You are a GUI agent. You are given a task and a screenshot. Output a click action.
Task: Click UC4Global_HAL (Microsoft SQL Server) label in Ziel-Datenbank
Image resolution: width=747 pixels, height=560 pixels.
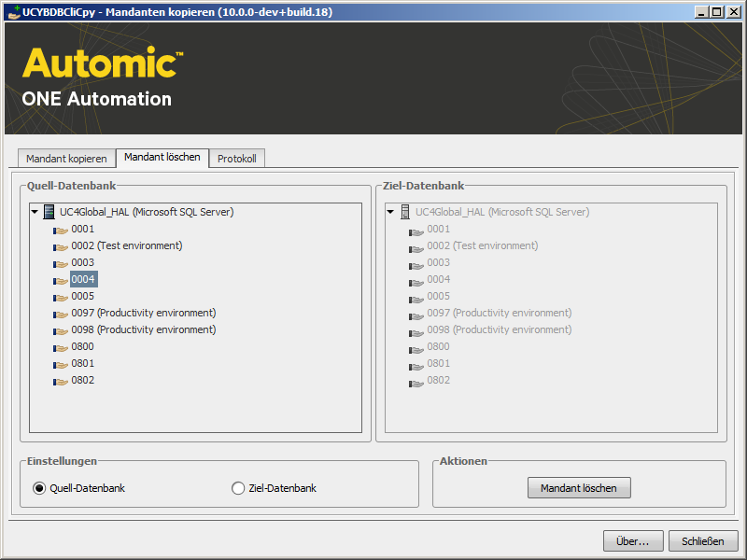[x=502, y=212]
